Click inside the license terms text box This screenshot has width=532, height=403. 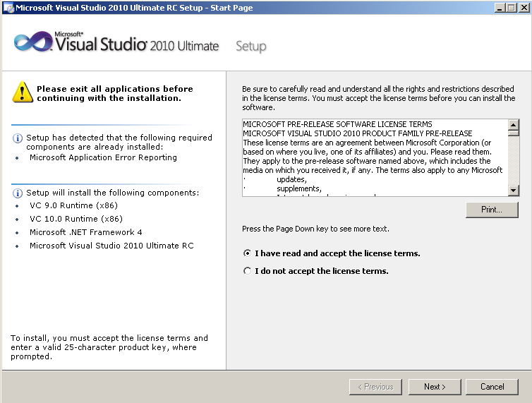[x=375, y=157]
